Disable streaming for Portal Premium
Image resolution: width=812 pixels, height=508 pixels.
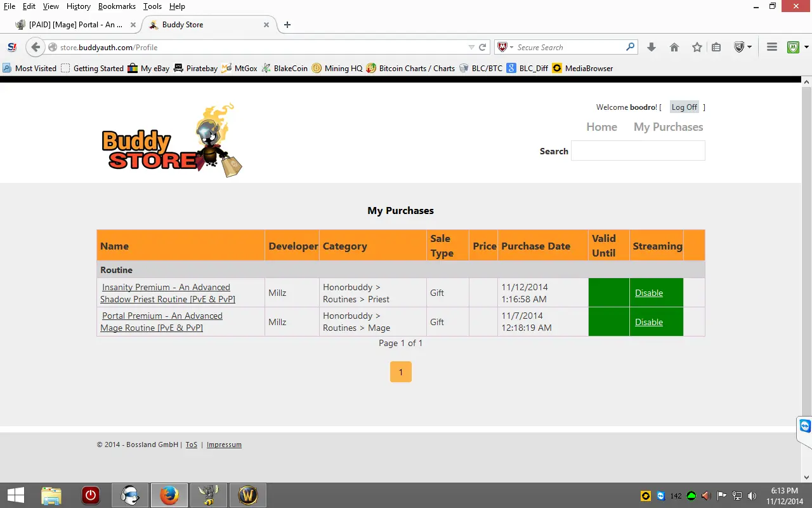click(x=649, y=322)
